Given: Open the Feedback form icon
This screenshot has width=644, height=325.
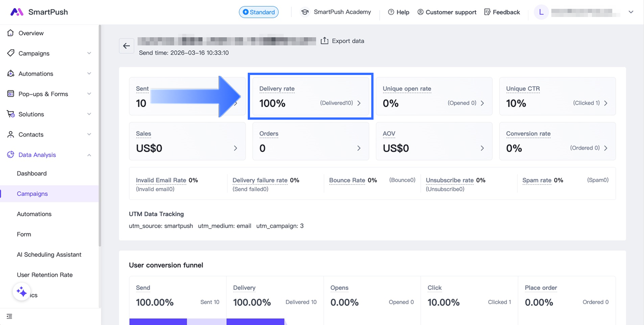Looking at the screenshot, I should click(x=487, y=12).
